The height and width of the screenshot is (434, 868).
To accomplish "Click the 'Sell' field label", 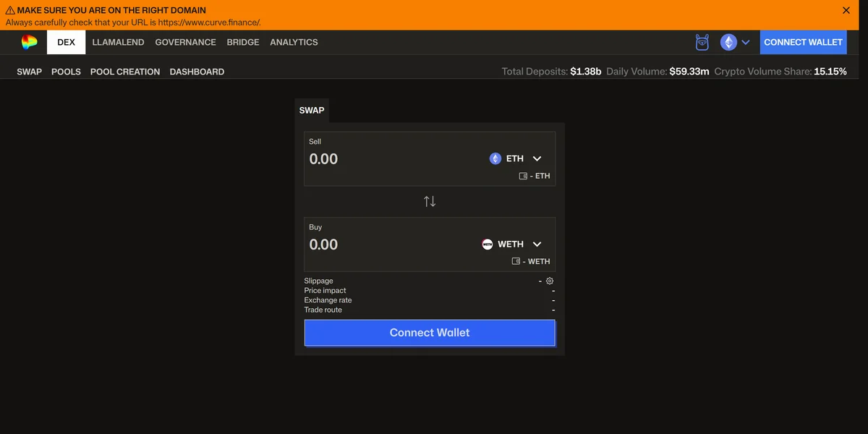I will [x=315, y=142].
